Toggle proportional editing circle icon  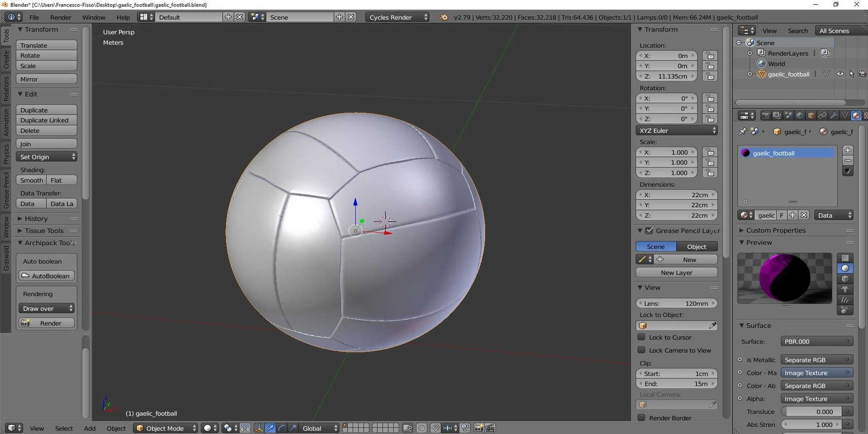point(421,428)
